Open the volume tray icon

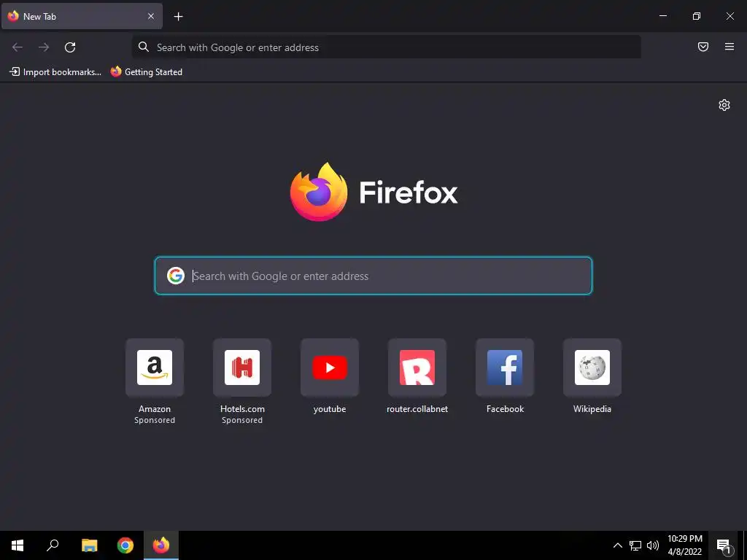653,545
